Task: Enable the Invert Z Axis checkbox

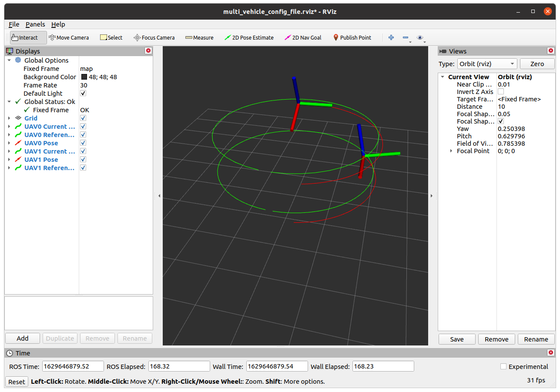Action: point(501,91)
